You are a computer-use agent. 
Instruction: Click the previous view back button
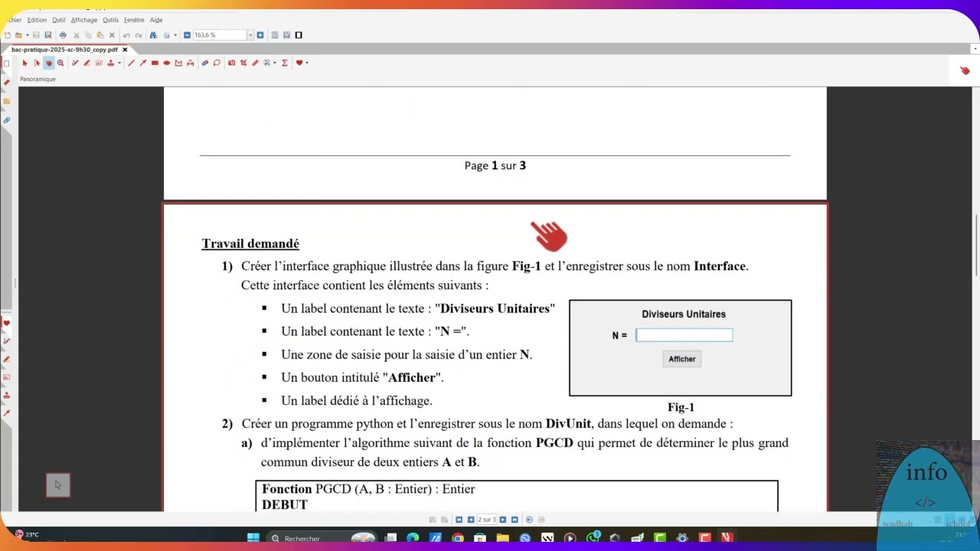click(x=529, y=520)
